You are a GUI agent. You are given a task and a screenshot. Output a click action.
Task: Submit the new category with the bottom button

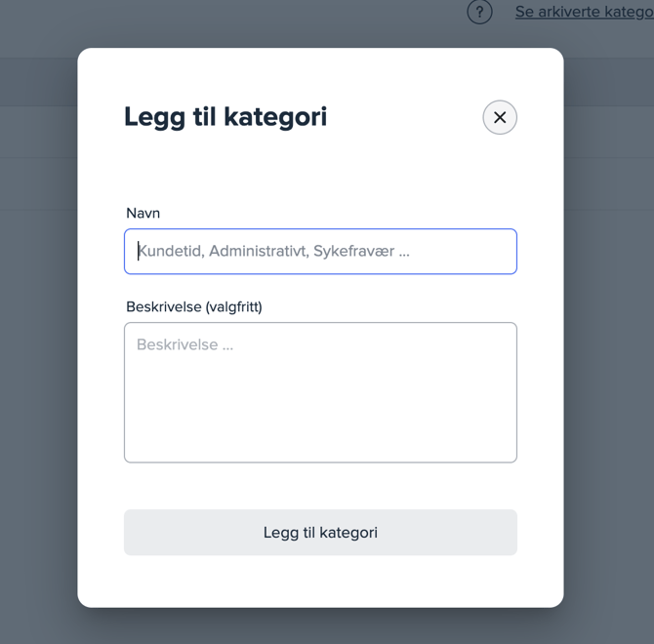tap(320, 533)
